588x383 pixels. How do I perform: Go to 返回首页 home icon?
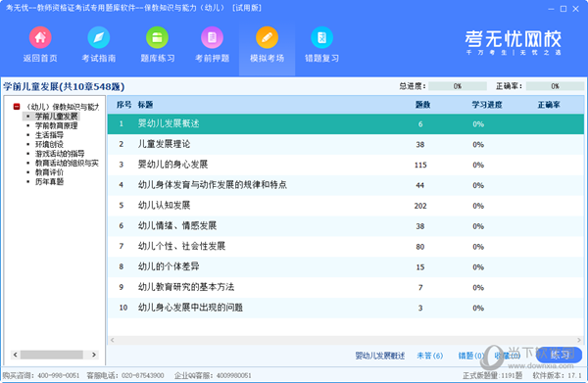click(40, 37)
